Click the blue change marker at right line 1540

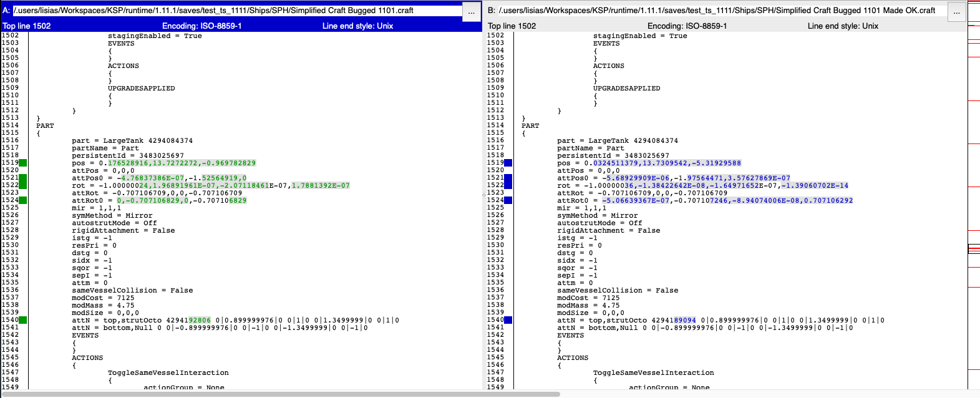[508, 320]
